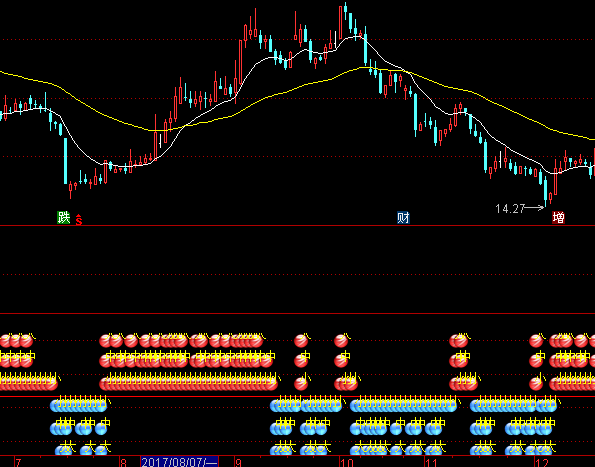Click the red S signal icon

(79, 220)
